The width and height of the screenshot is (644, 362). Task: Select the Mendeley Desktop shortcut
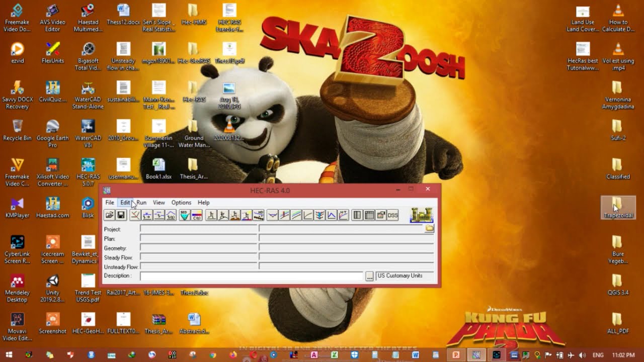(17, 288)
